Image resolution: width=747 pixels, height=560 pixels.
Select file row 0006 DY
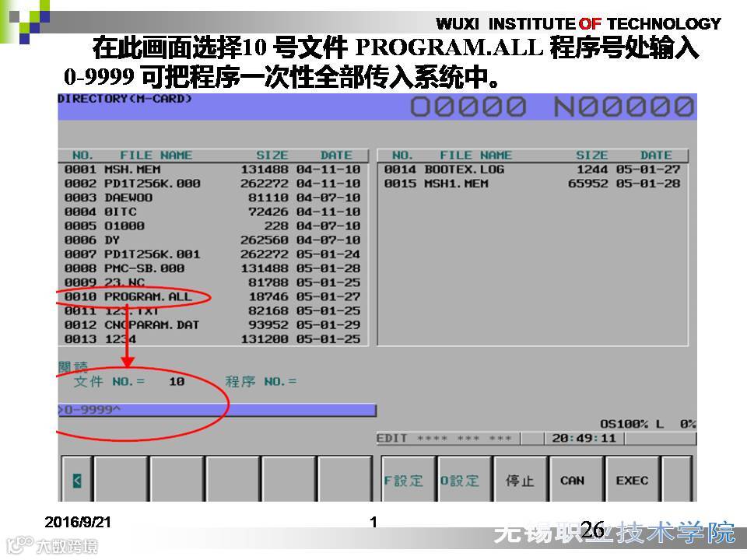(x=212, y=240)
